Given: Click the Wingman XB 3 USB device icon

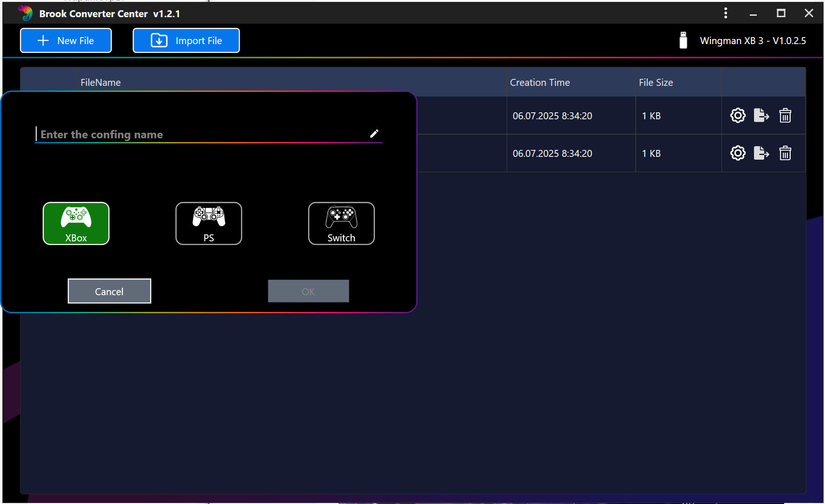Looking at the screenshot, I should [683, 40].
